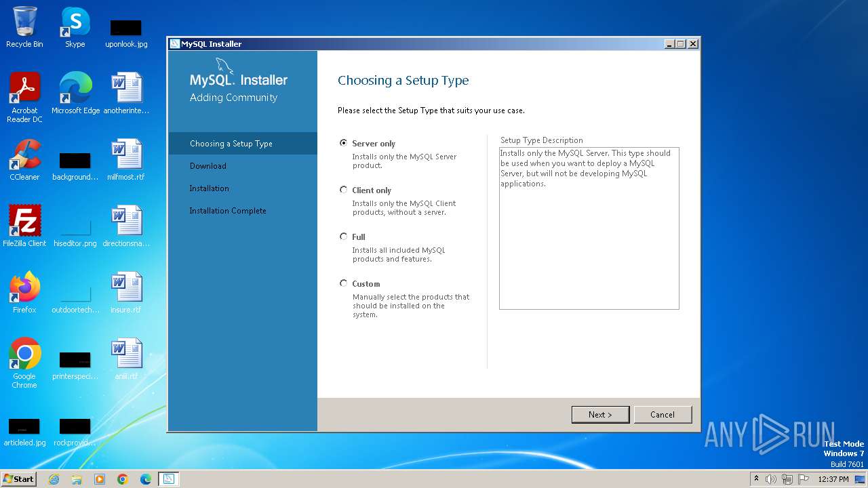Open Windows Explorer folder in taskbar
Image resolution: width=868 pixels, height=488 pixels.
77,479
